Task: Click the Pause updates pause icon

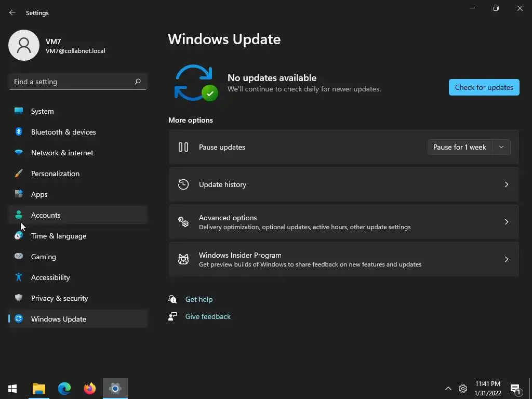Action: point(183,147)
